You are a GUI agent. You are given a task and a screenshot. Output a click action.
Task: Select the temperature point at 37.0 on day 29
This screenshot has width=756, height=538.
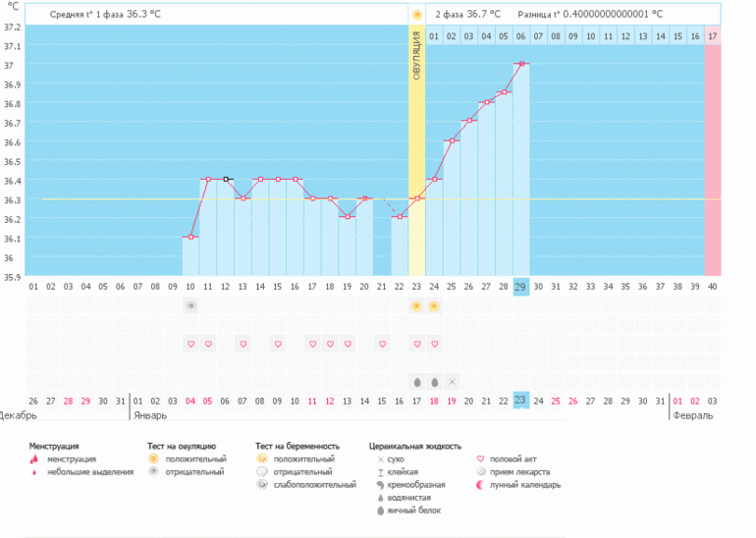click(521, 64)
